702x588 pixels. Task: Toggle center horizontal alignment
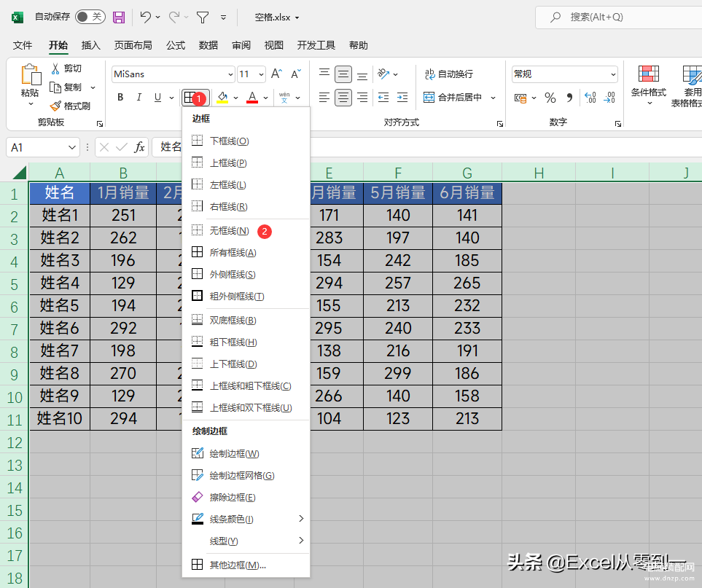coord(343,97)
